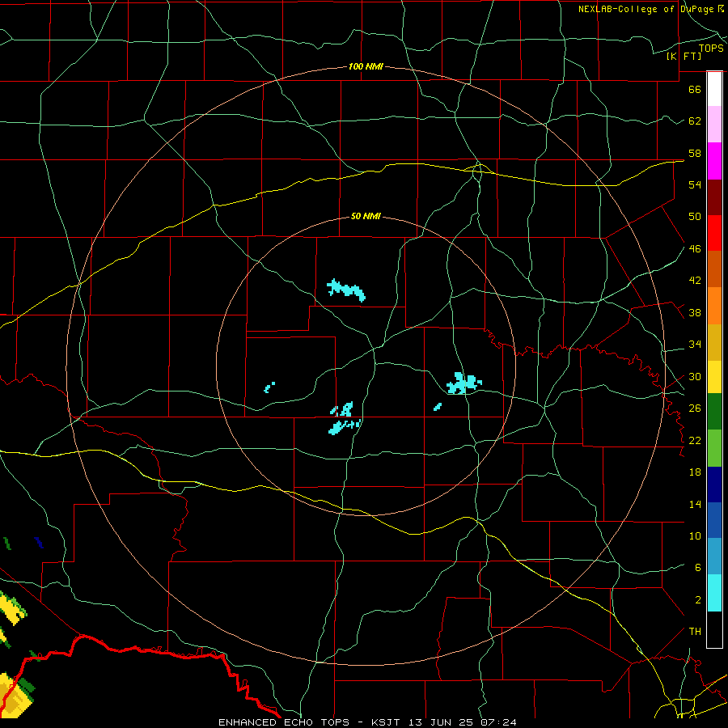Click the 26 legend value

pos(695,408)
